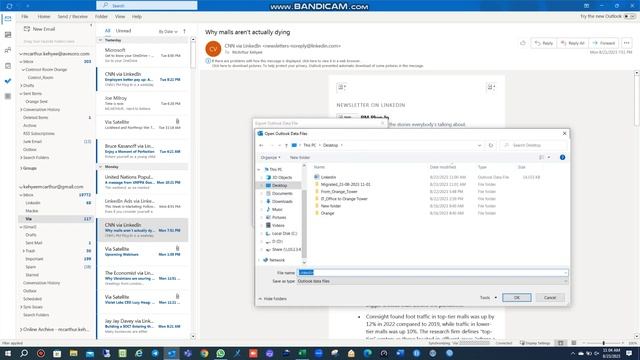This screenshot has height=360, width=640.
Task: Expand the Drafts folder in first account
Action: [x=21, y=86]
